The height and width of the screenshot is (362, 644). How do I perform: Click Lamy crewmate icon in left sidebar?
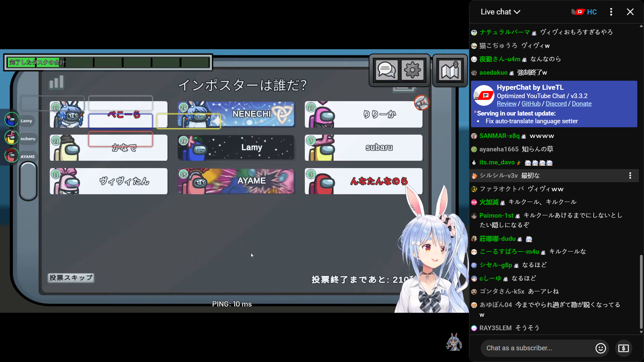(x=11, y=120)
